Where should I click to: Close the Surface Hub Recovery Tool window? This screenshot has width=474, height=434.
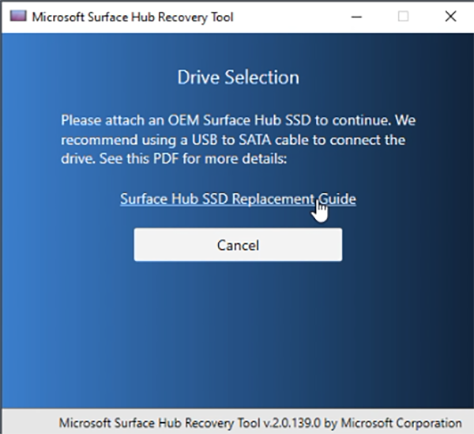tap(451, 16)
